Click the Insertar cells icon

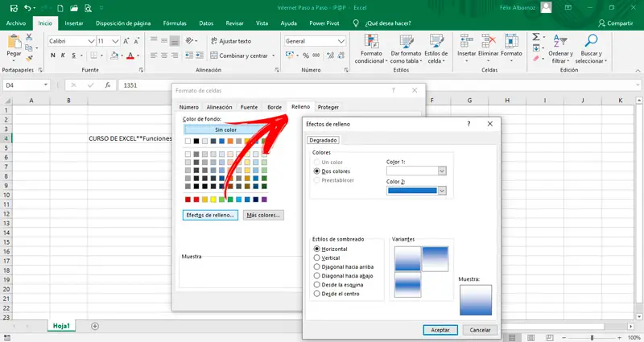pos(467,42)
